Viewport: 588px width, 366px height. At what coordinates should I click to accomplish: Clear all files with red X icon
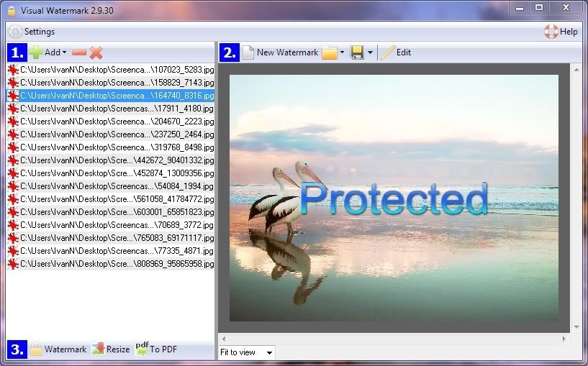[96, 52]
